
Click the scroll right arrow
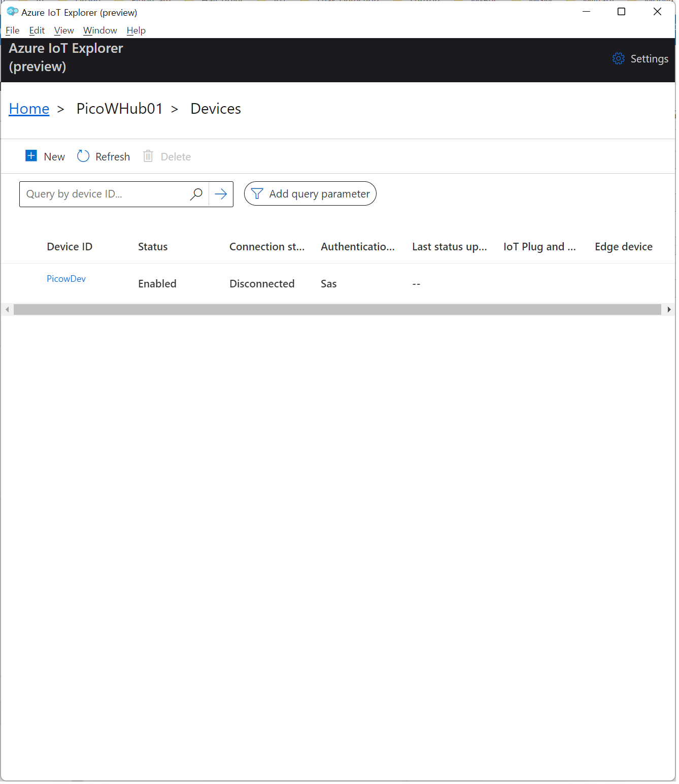[x=669, y=310]
